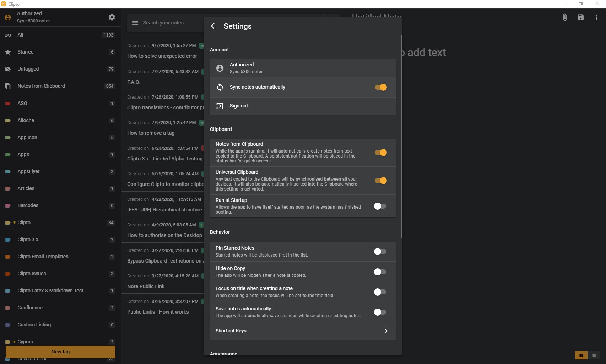This screenshot has width=606, height=364.
Task: Click the New tag button
Action: pos(60,352)
